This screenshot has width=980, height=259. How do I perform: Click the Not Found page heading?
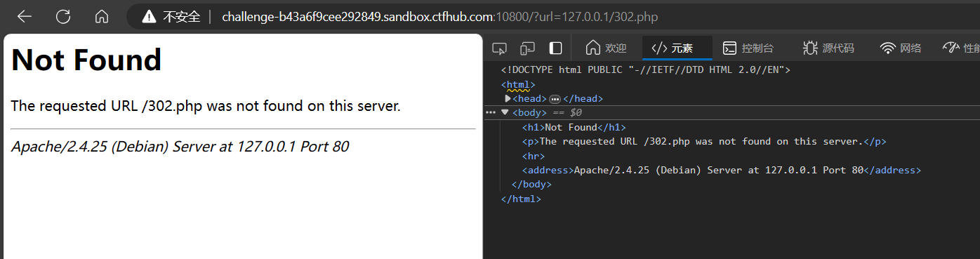click(x=86, y=60)
